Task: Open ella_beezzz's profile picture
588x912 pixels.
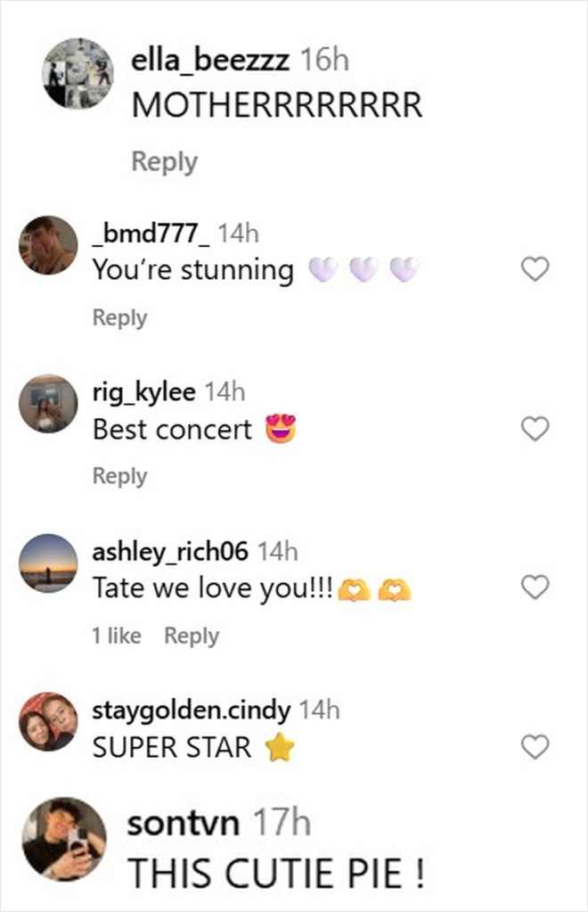Action: click(78, 73)
